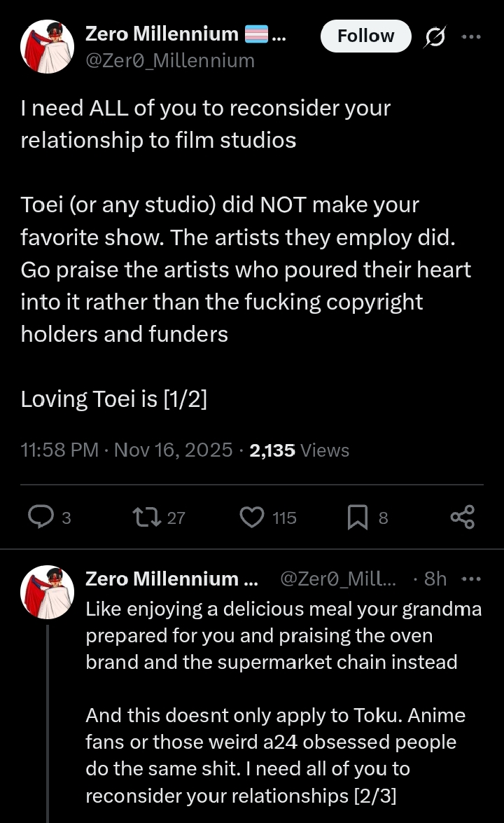Tap the reply speech bubble icon
Image resolution: width=504 pixels, height=823 pixels.
point(41,517)
